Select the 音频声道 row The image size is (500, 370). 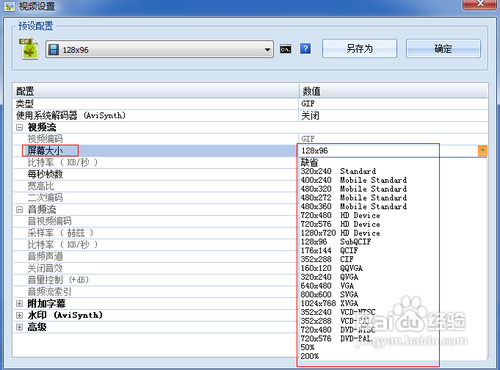pos(155,257)
